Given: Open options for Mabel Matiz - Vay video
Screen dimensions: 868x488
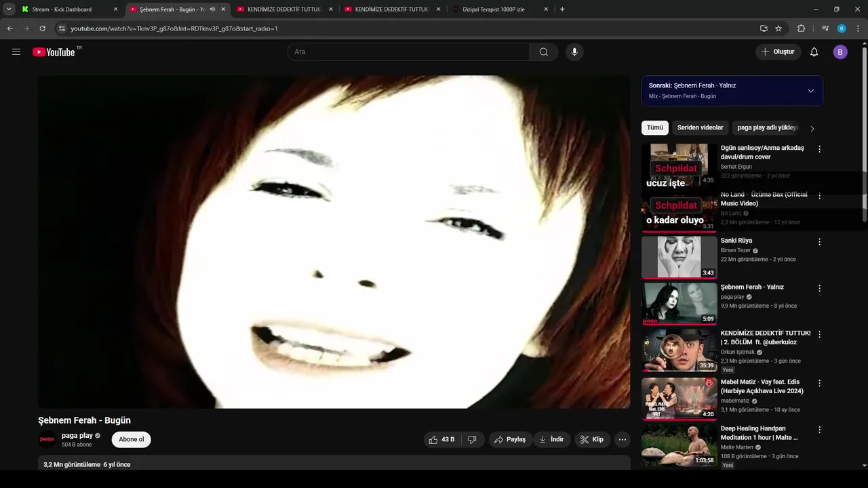Looking at the screenshot, I should tap(819, 383).
